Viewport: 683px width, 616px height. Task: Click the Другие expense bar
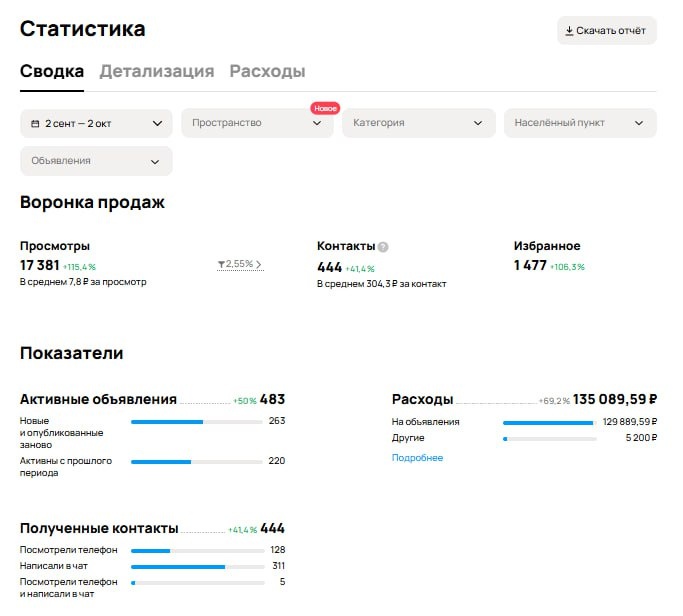click(x=550, y=439)
